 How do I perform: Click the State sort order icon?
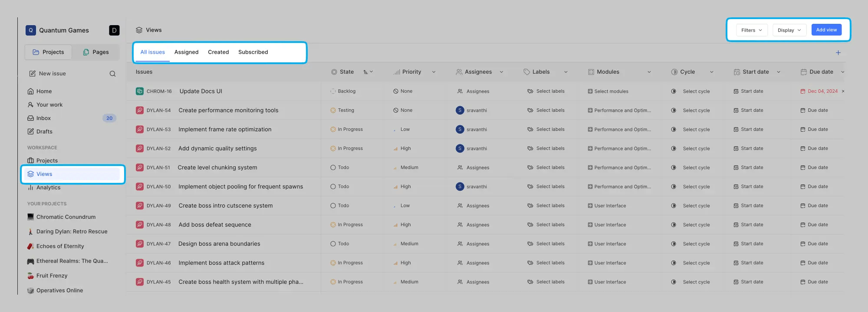pyautogui.click(x=368, y=72)
